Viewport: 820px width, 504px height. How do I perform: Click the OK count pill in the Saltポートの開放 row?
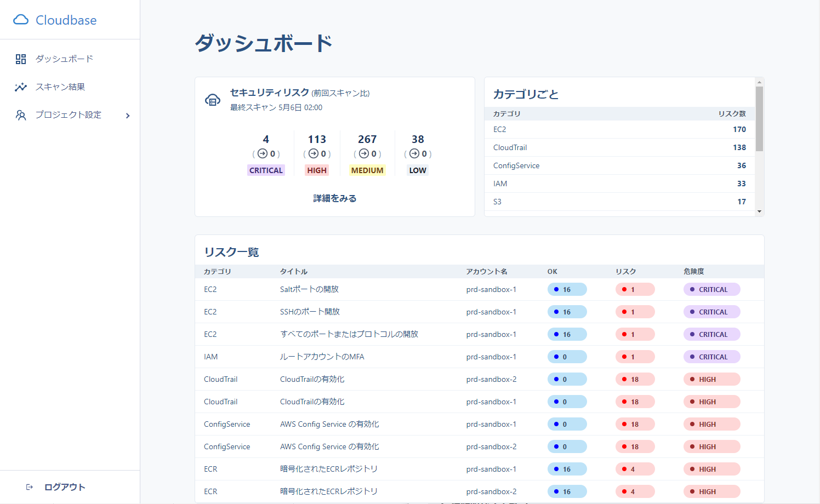tap(567, 289)
